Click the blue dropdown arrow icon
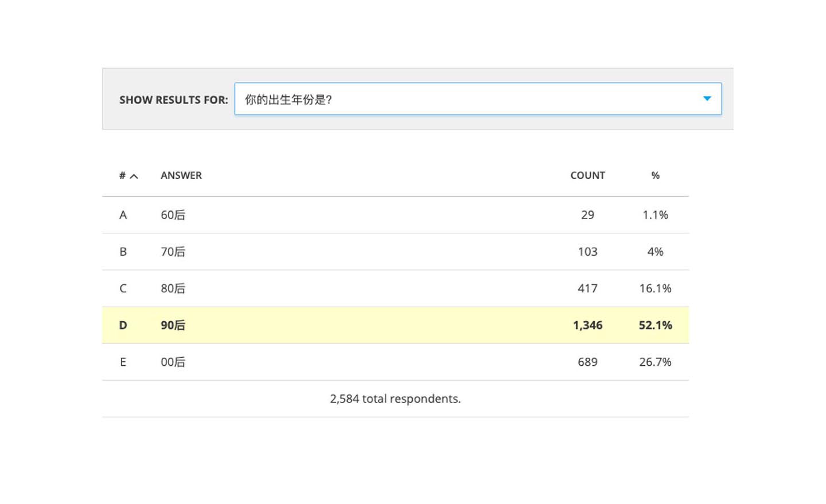 707,99
